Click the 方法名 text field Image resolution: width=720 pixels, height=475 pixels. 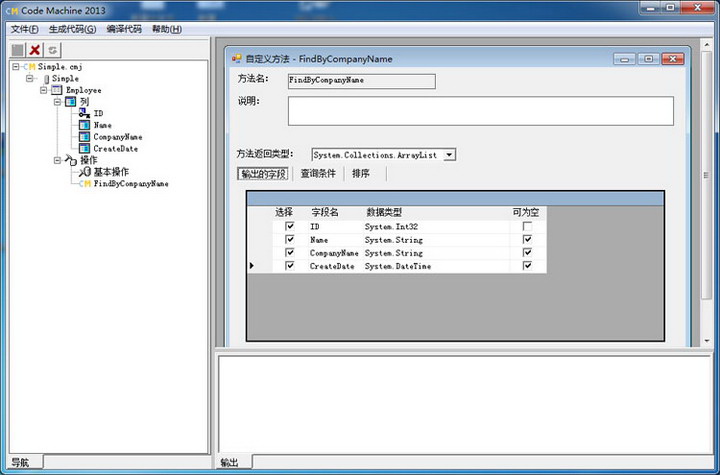[361, 81]
